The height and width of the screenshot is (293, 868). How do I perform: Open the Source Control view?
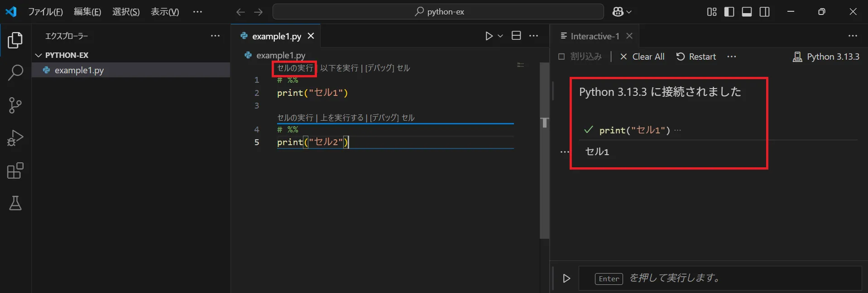click(15, 105)
